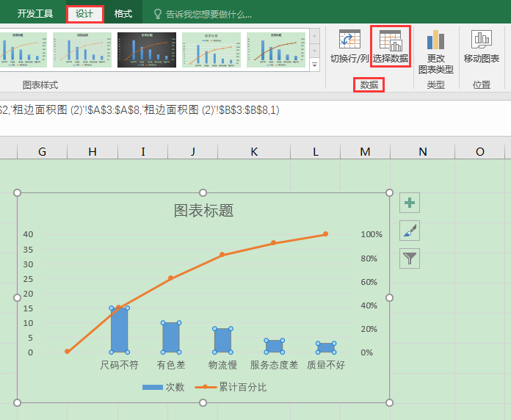Select column G header
Viewport: 511px width, 420px height.
click(42, 151)
